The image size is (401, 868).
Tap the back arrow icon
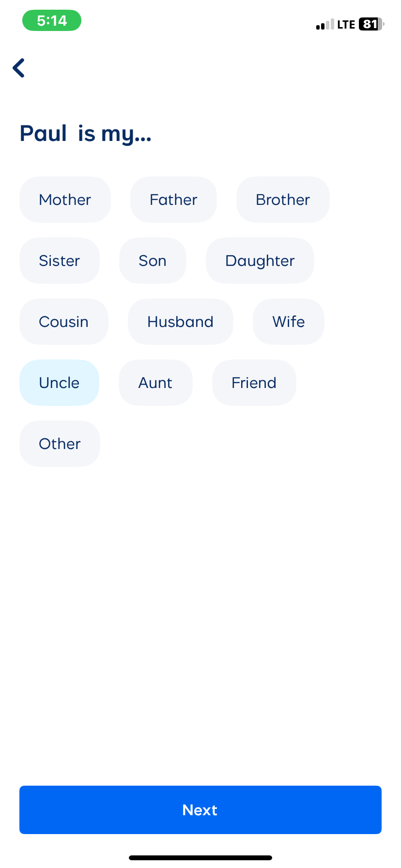[19, 68]
